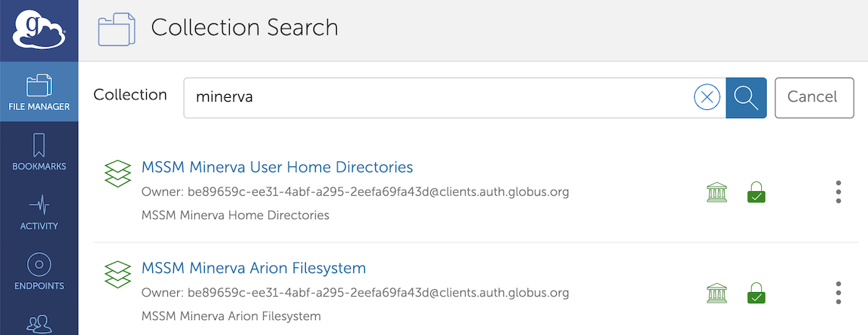Click green lock icon for User Home Directories
This screenshot has height=335, width=868.
click(756, 192)
